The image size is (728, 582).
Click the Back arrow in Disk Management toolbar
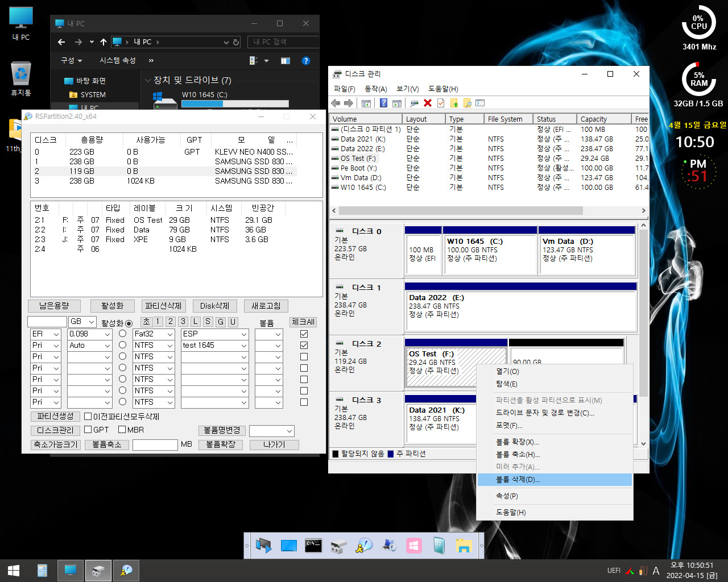point(336,103)
